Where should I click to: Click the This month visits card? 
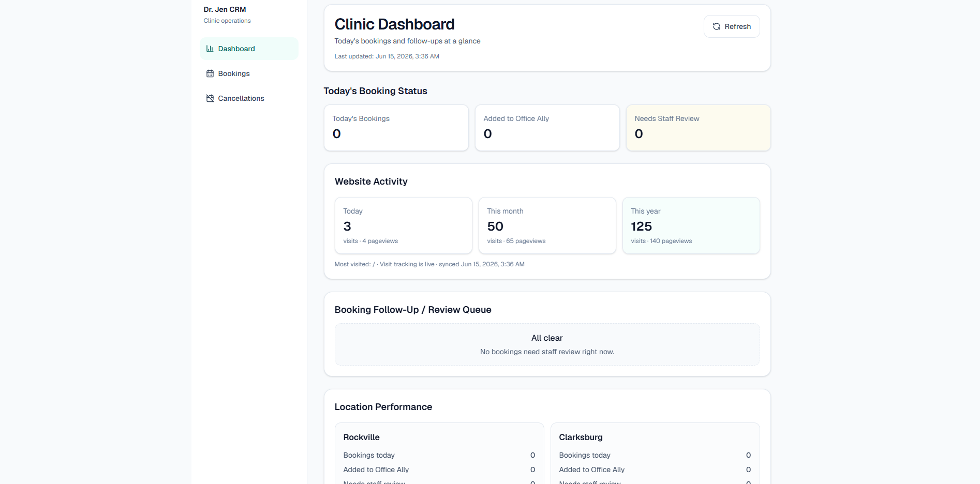coord(547,225)
